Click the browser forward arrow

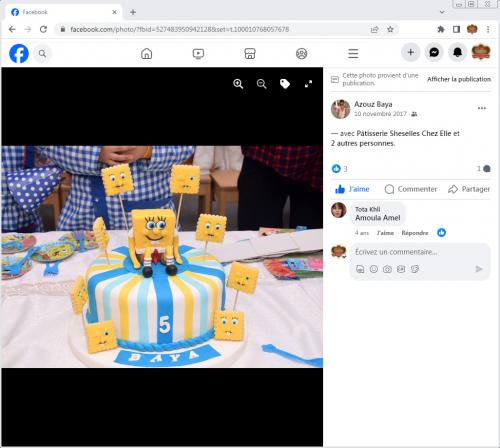coord(28,29)
